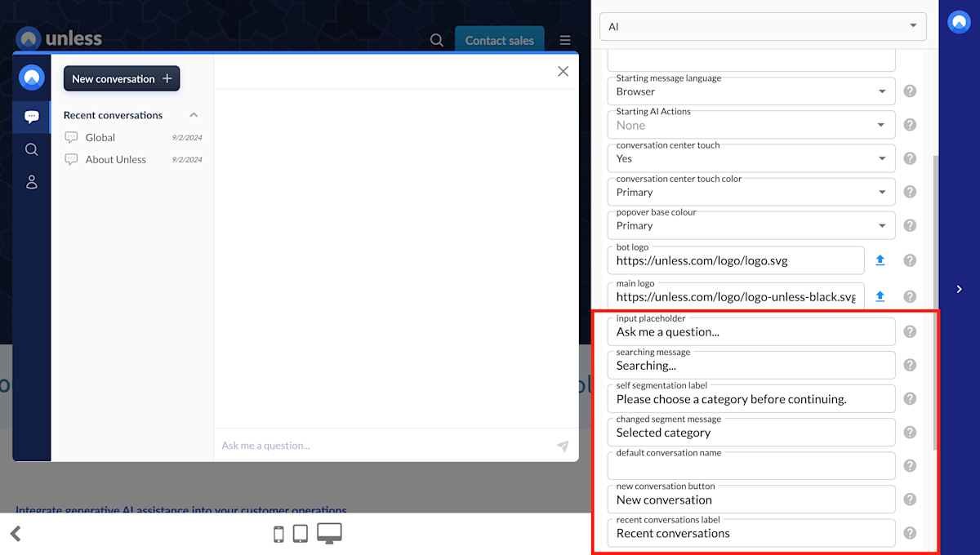This screenshot has width=980, height=555.
Task: Click the help icon beside the searching message field
Action: tap(910, 365)
